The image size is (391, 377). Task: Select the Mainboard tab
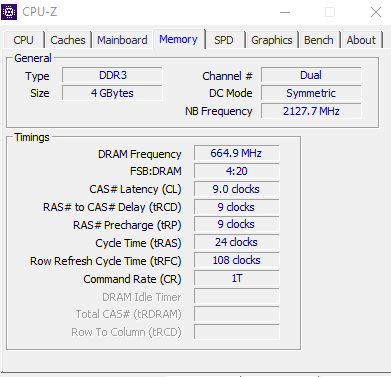tap(122, 40)
